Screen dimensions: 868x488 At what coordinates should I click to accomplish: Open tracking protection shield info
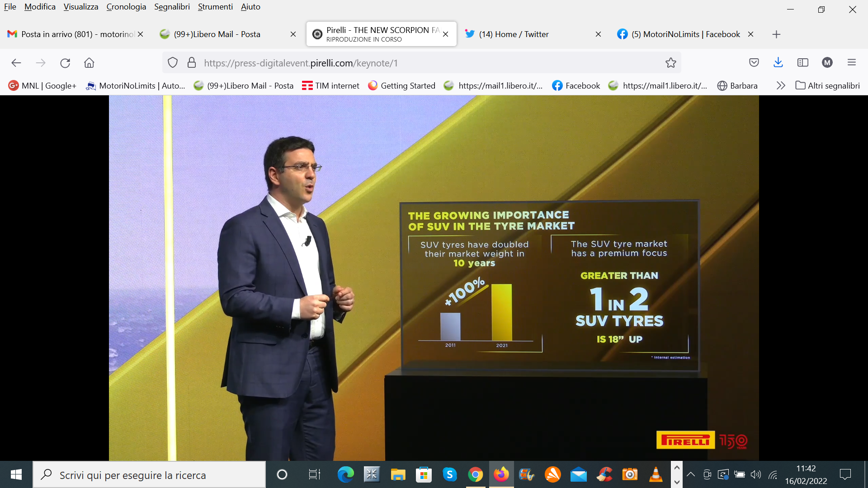tap(173, 63)
